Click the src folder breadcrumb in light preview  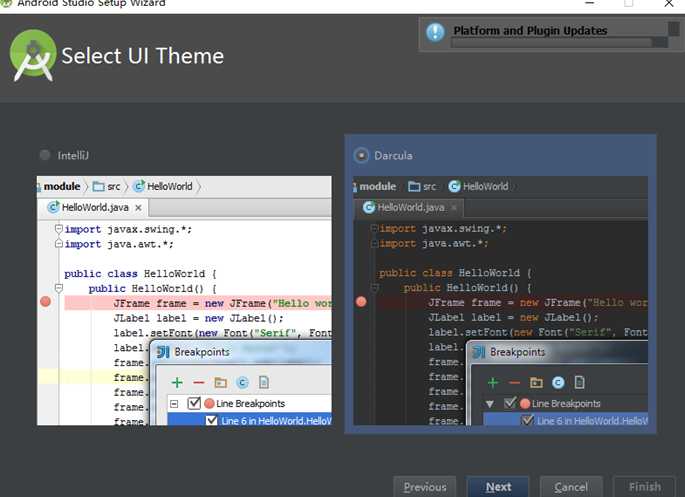[106, 186]
